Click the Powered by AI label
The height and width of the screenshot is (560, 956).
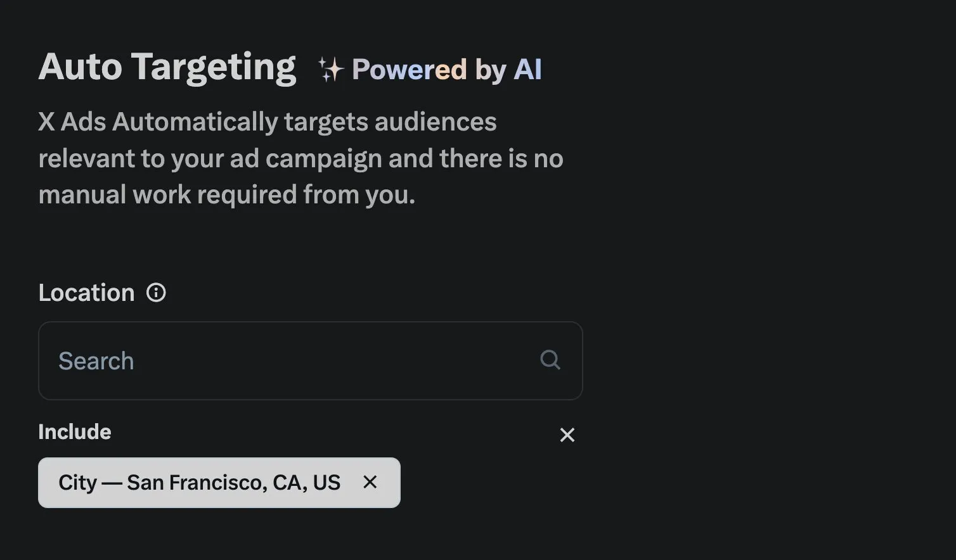click(447, 70)
